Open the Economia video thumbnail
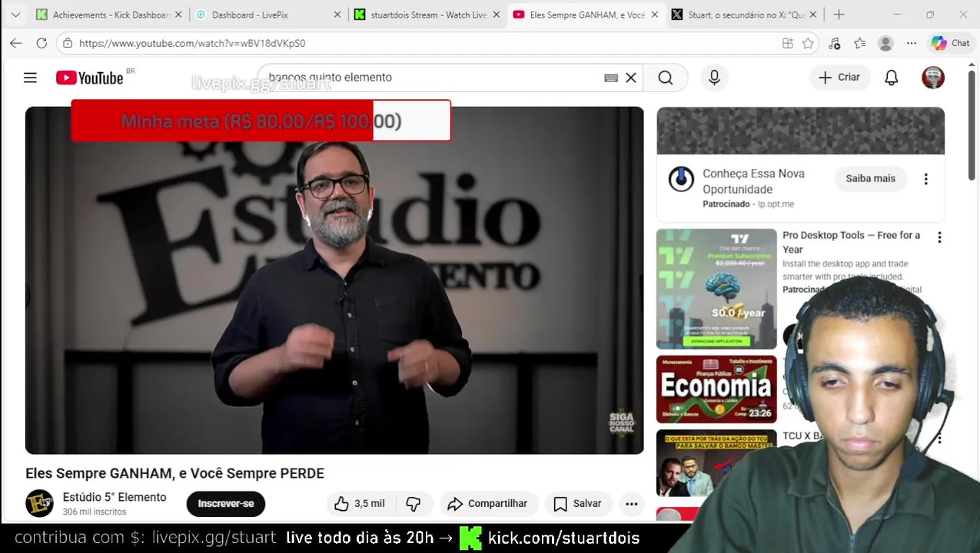980x553 pixels. 716,389
